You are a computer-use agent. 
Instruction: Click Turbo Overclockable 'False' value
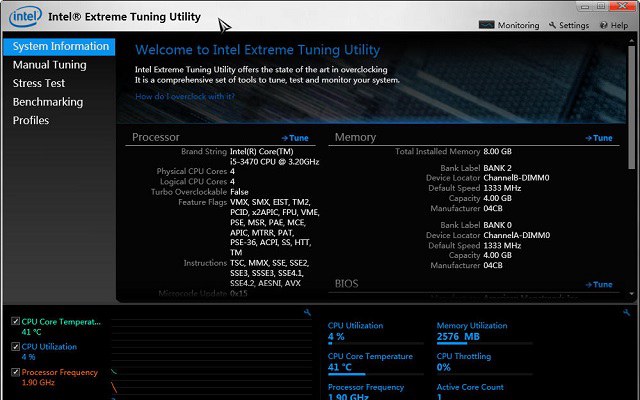pyautogui.click(x=239, y=192)
